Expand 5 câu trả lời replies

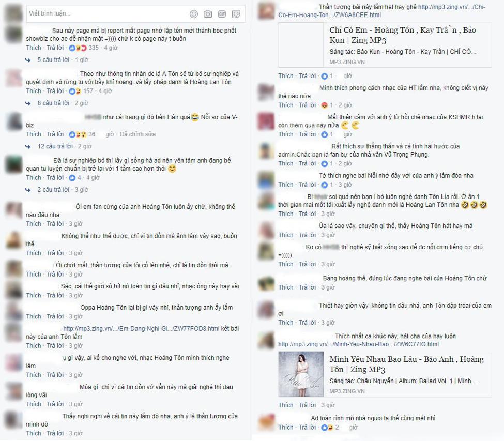point(53,60)
